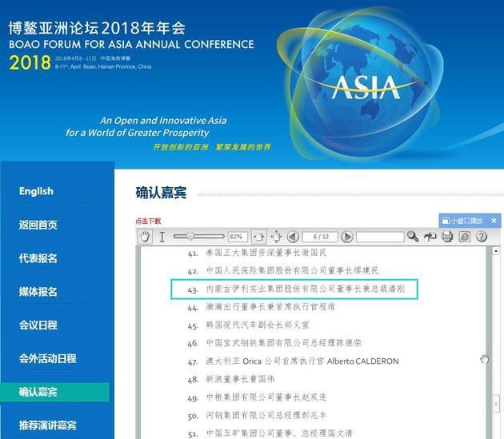Open 会议日程 conference schedule

[38, 325]
